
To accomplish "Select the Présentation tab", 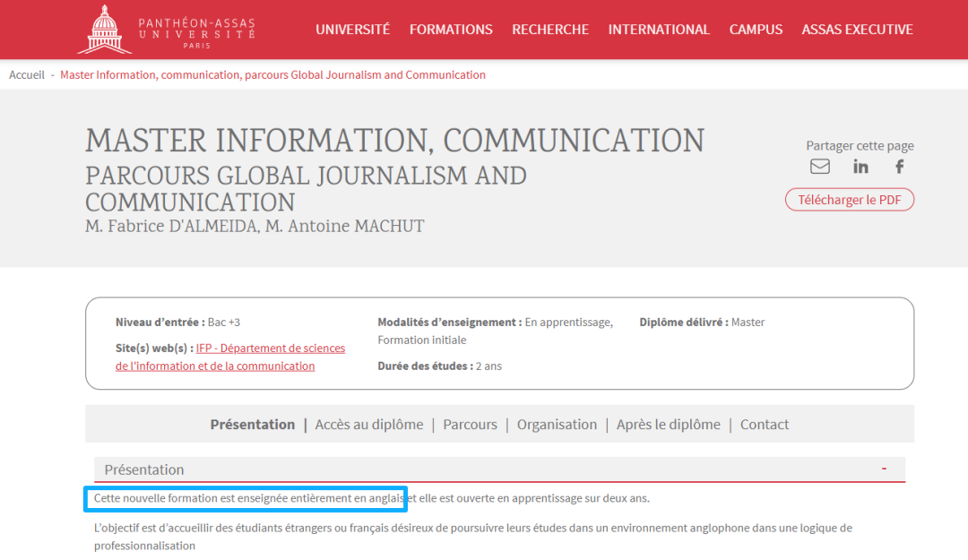I will (253, 424).
